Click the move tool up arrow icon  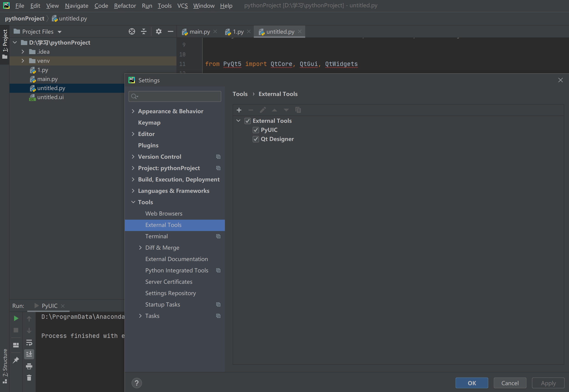point(274,110)
